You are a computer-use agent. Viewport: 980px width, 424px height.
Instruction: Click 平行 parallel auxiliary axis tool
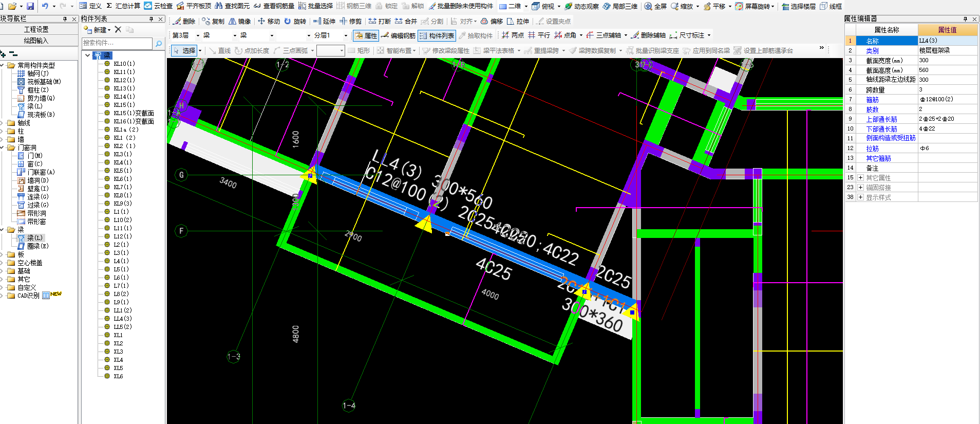(539, 35)
